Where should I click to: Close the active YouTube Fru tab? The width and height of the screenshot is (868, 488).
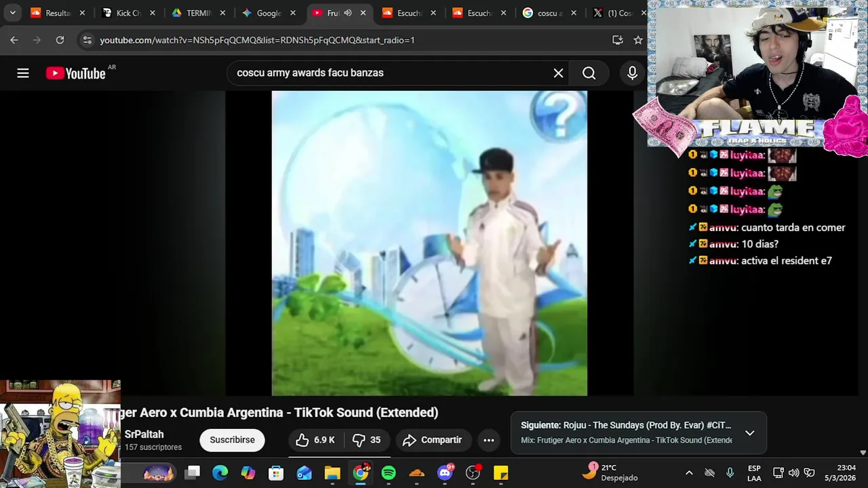tap(363, 13)
